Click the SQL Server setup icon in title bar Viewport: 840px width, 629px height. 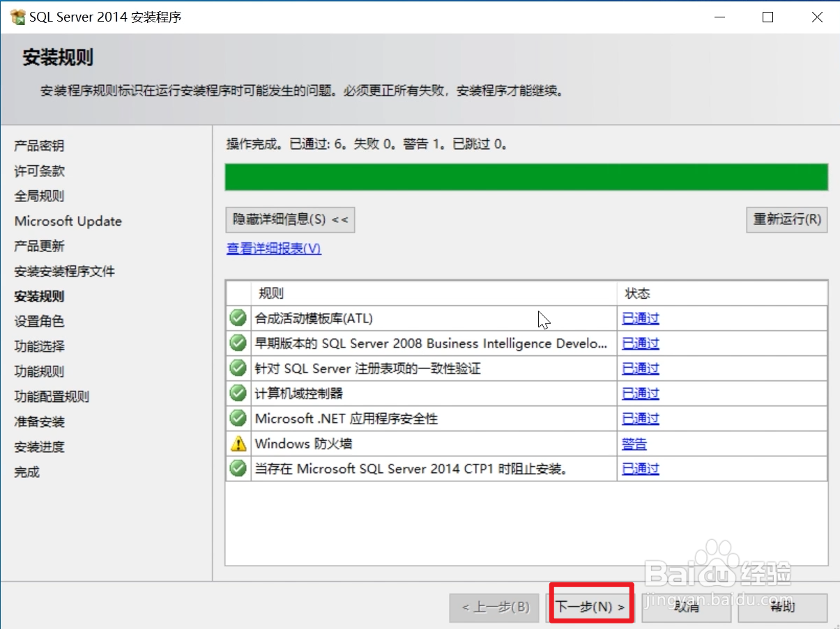coord(17,16)
